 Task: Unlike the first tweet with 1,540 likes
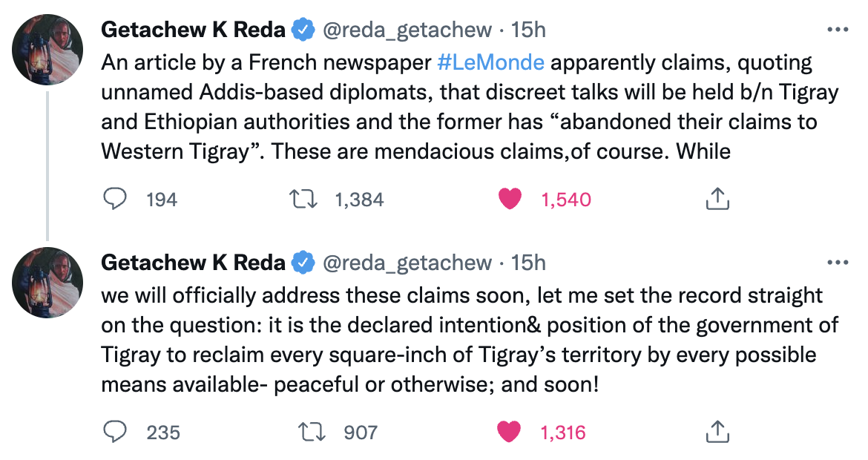(509, 199)
